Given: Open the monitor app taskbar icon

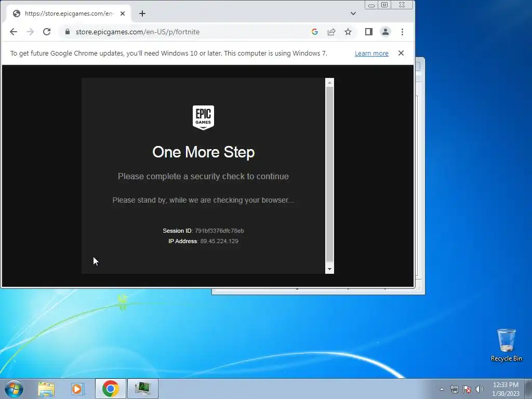Looking at the screenshot, I should tap(143, 389).
